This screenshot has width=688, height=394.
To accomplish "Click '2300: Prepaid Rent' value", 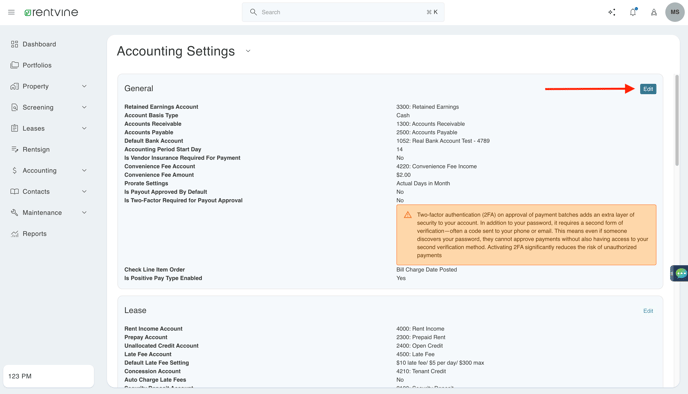I will point(420,337).
